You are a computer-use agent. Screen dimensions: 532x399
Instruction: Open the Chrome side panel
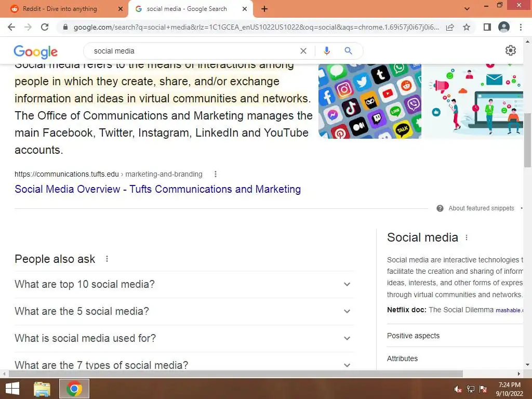487,27
